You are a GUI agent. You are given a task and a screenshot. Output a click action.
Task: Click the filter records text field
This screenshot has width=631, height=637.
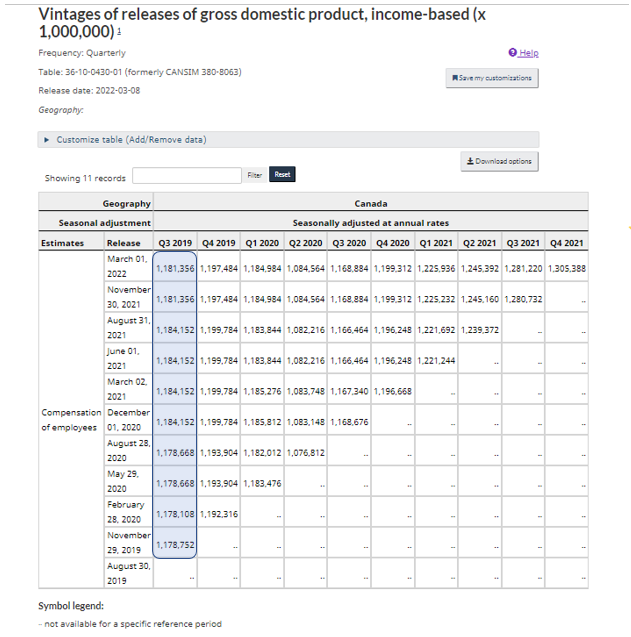(x=187, y=176)
